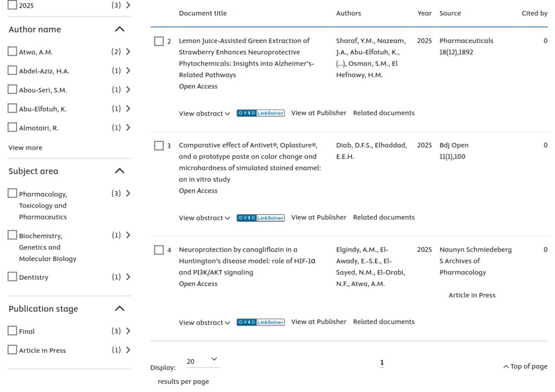Collapse the Subject area filter section

coord(120,171)
